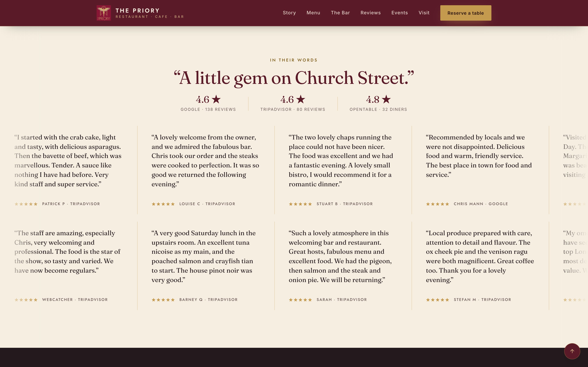Screen dimensions: 588x367
Task: Click the five stars on Sarah's review
Action: pyautogui.click(x=300, y=300)
